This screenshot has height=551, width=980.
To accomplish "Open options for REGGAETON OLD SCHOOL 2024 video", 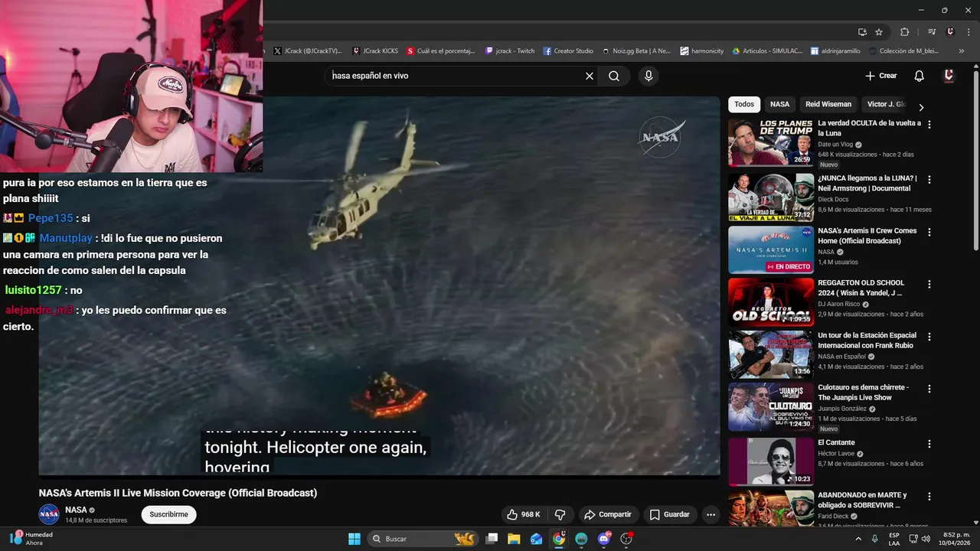I will coord(929,284).
